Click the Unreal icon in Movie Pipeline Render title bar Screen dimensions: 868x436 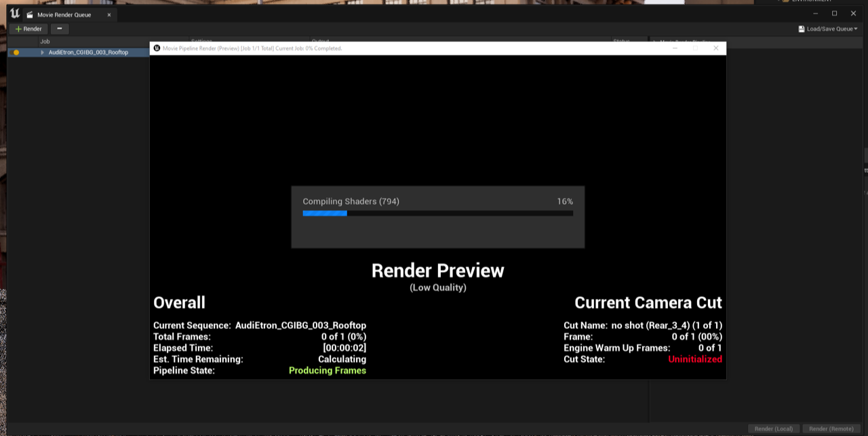(x=157, y=48)
